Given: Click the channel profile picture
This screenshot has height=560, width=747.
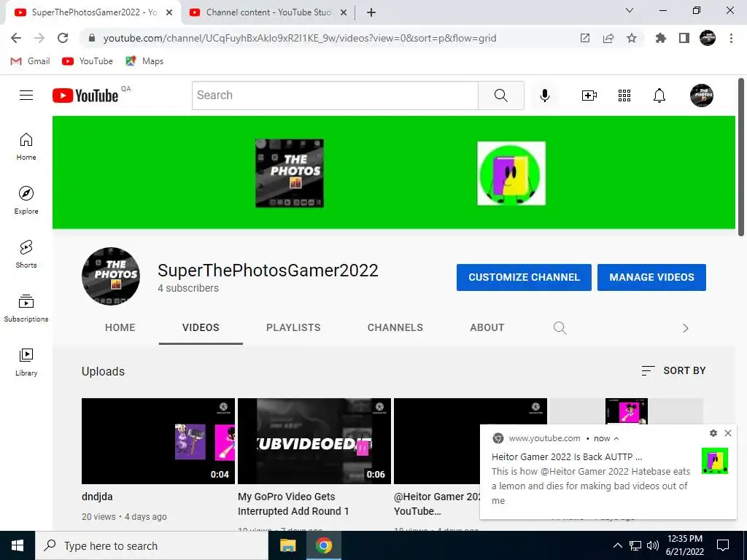Looking at the screenshot, I should 111,276.
